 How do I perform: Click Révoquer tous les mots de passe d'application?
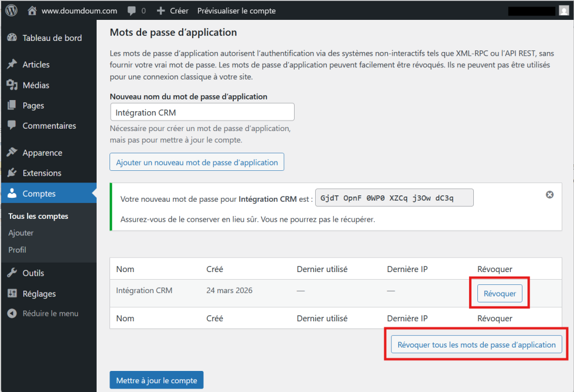coord(476,345)
